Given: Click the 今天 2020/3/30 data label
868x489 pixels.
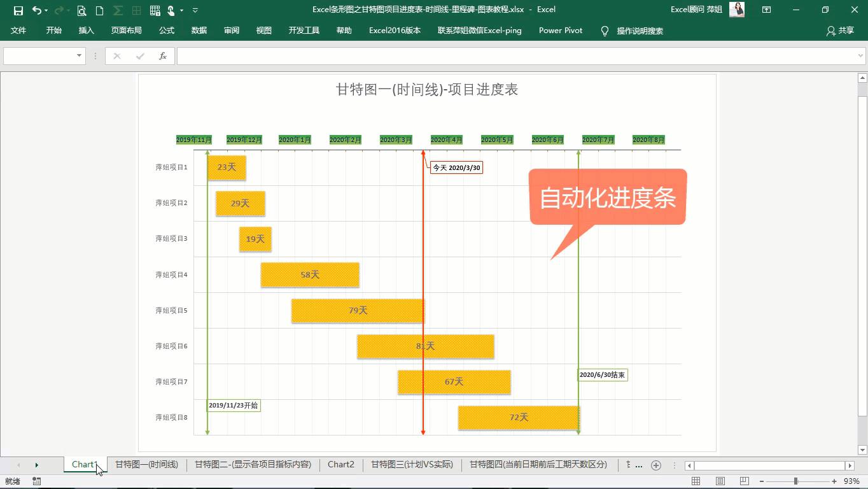Looking at the screenshot, I should pyautogui.click(x=456, y=167).
